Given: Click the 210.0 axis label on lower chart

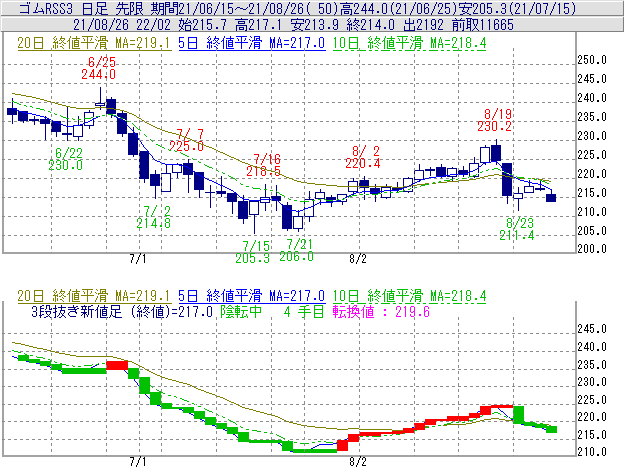Looking at the screenshot, I should pos(592,452).
